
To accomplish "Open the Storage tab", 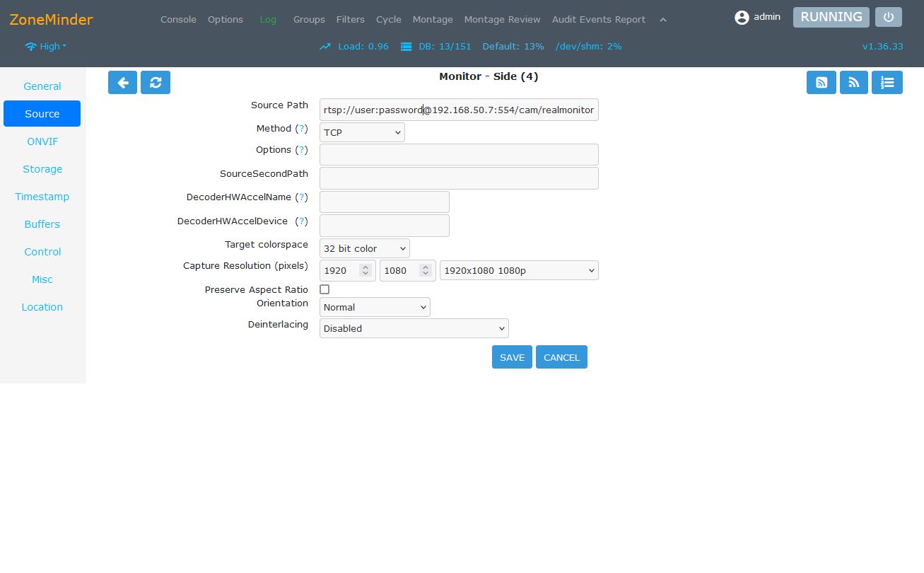I will tap(42, 169).
